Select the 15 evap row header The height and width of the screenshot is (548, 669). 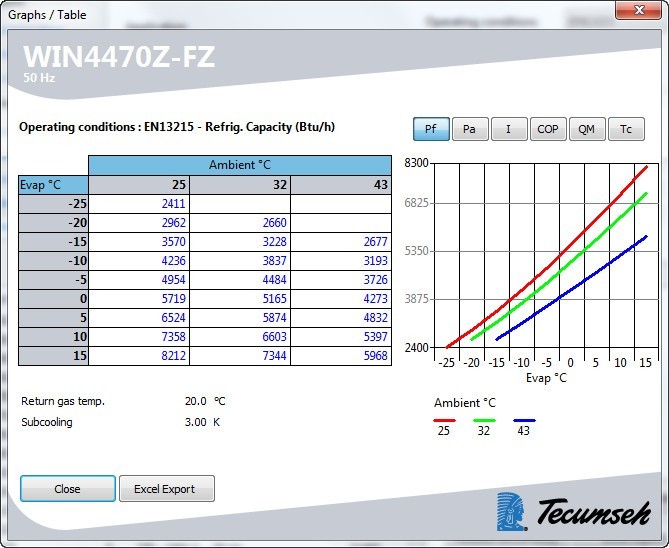point(53,356)
